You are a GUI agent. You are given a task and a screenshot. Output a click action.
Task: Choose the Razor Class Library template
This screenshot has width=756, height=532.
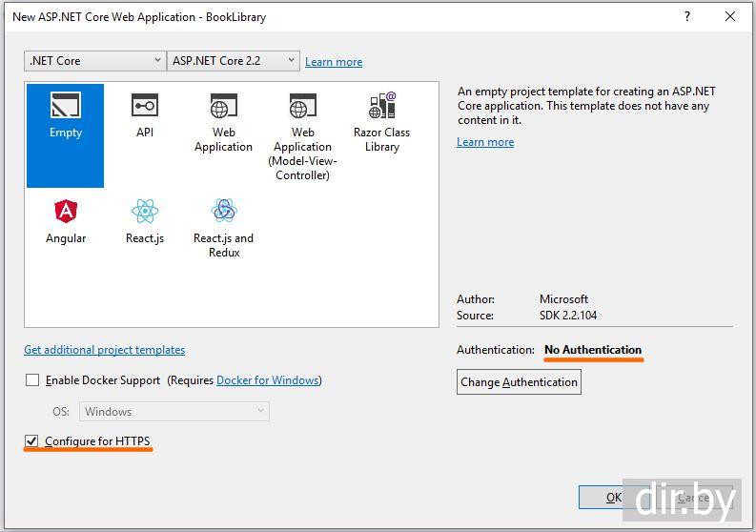click(x=381, y=107)
